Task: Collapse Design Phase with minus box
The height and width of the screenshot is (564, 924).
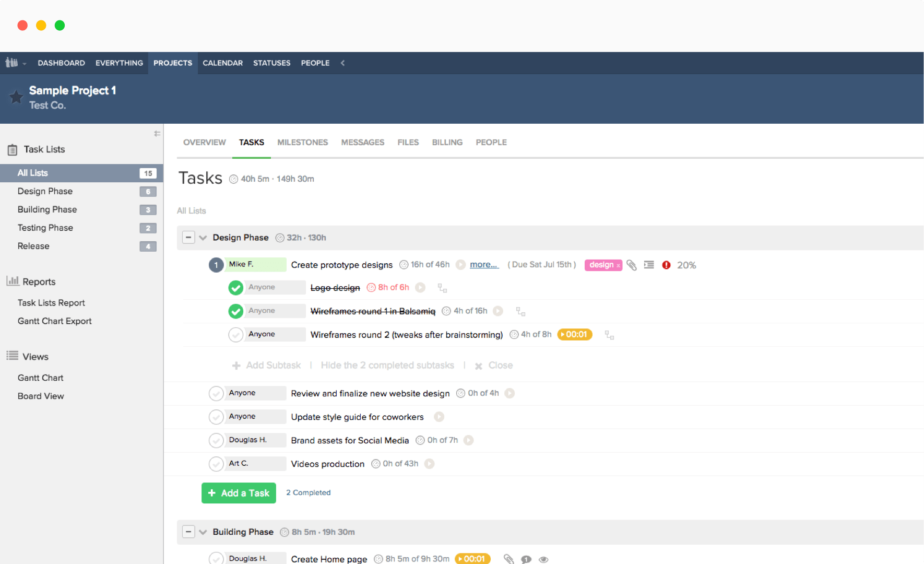Action: tap(188, 238)
